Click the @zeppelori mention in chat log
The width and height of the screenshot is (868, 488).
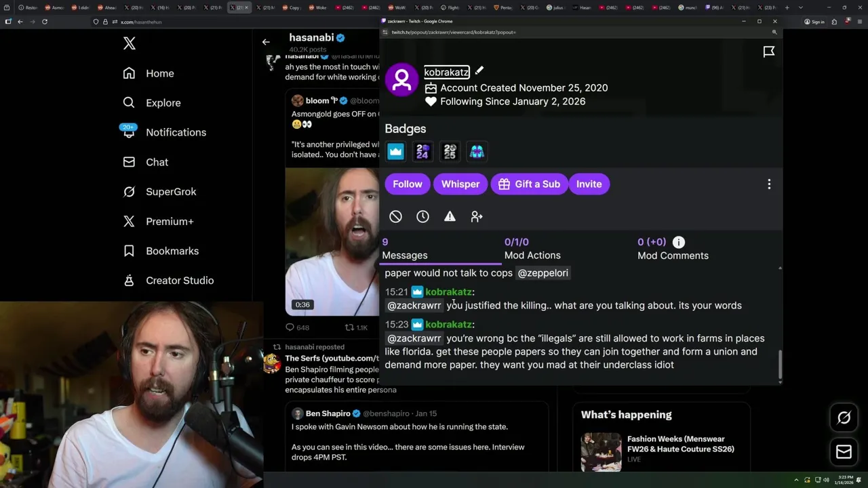point(543,273)
